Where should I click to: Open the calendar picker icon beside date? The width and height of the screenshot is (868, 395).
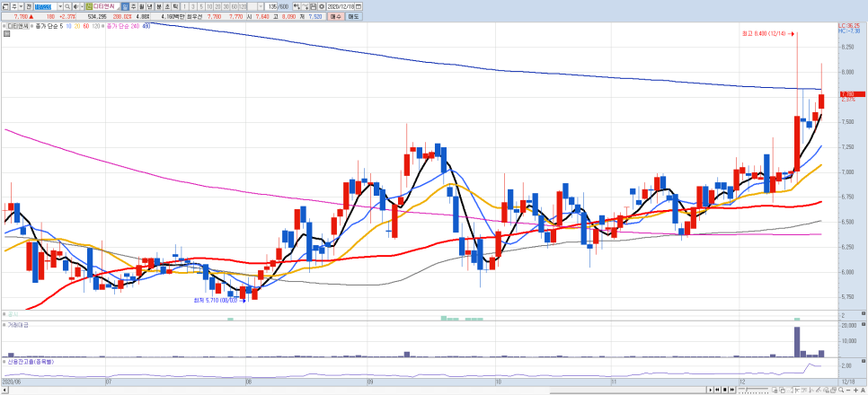tap(359, 6)
